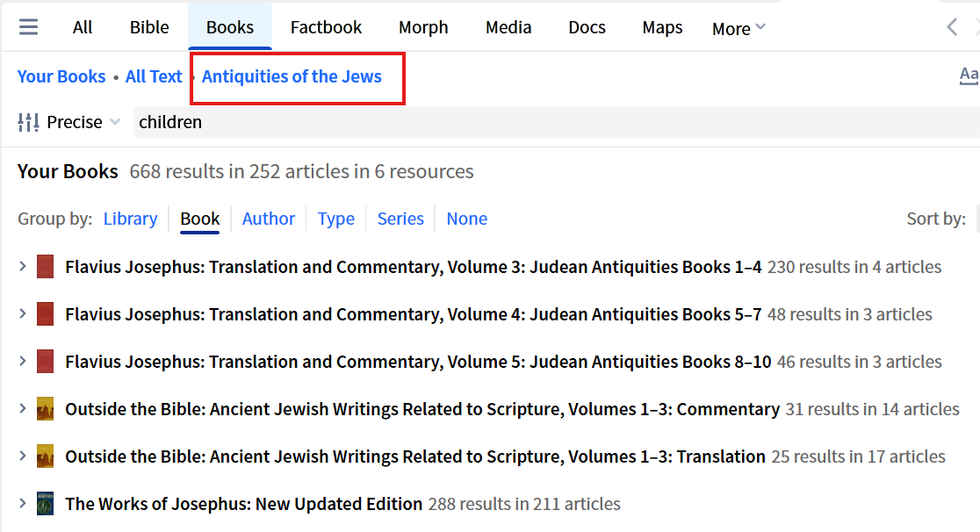
Task: Click the red Volume 3 Judean Antiquities cover
Action: coord(45,267)
